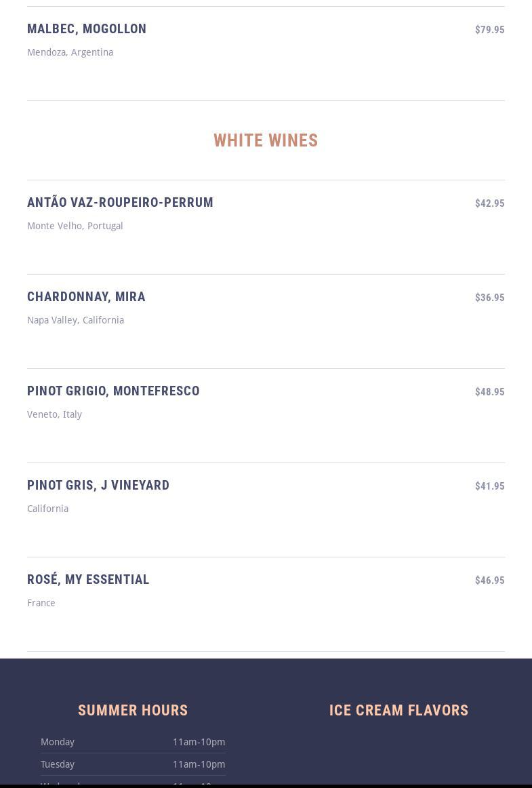Select the Pinot Grigio, Montefresco title

pyautogui.click(x=113, y=391)
